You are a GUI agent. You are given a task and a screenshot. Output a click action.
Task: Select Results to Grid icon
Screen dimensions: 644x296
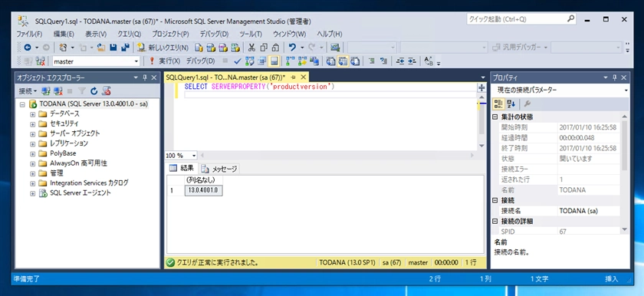342,61
